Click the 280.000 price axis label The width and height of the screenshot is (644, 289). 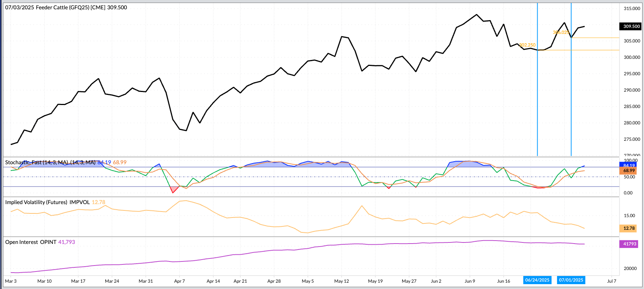(632, 123)
